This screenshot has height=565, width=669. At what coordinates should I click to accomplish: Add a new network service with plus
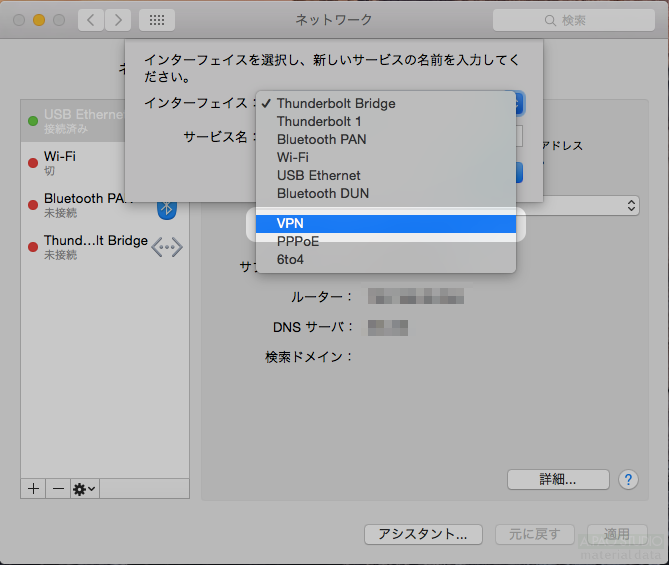coord(33,488)
